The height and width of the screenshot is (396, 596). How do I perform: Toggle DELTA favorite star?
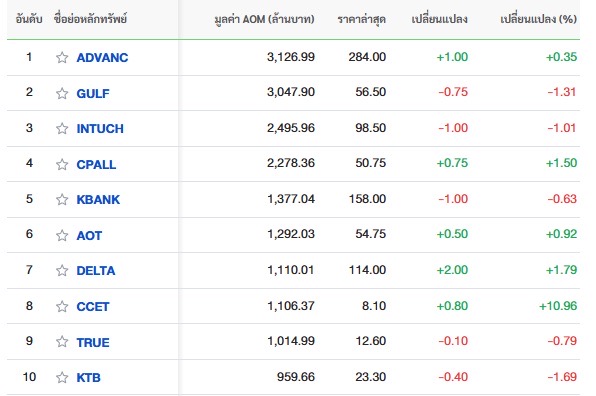62,270
